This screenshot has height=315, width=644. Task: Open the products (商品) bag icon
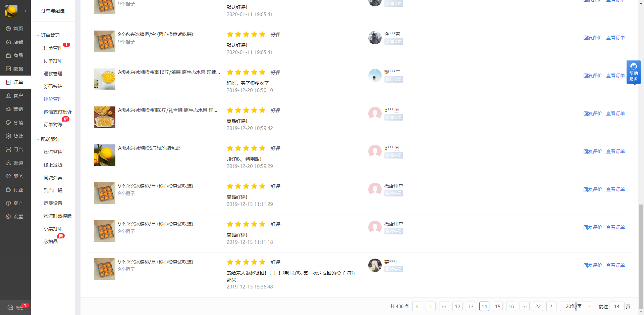coord(8,55)
